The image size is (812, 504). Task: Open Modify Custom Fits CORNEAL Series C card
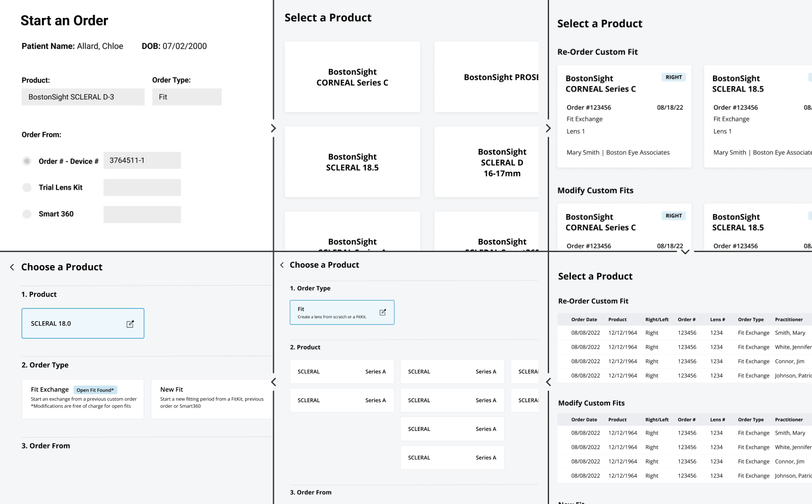click(x=624, y=227)
